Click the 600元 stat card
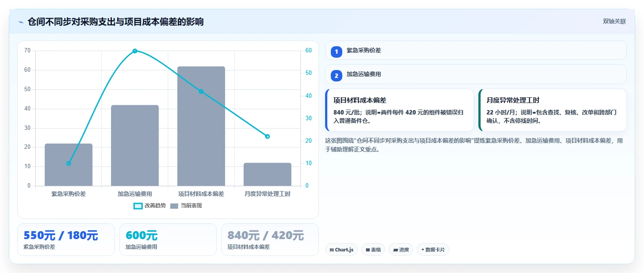Image resolution: width=644 pixels, height=273 pixels. 168,240
